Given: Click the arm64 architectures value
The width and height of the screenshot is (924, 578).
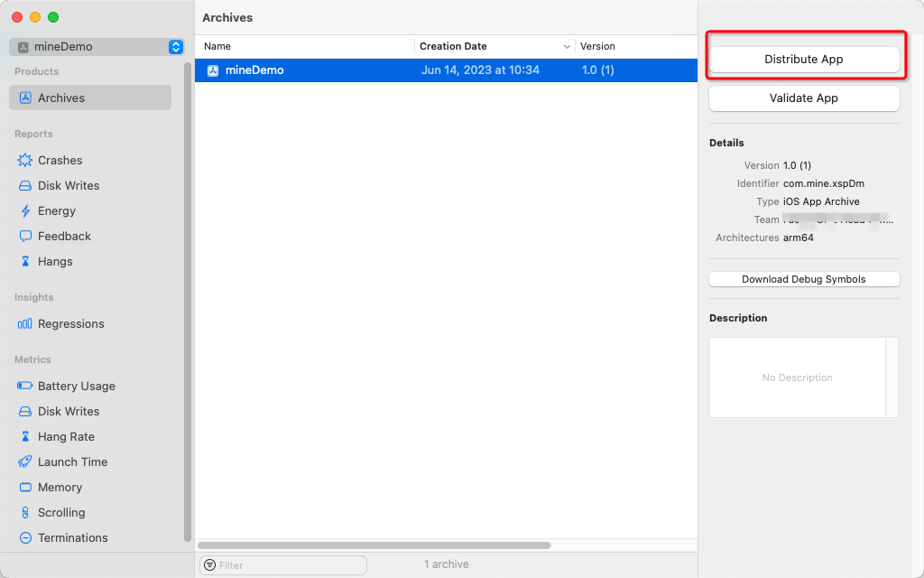Looking at the screenshot, I should click(798, 238).
